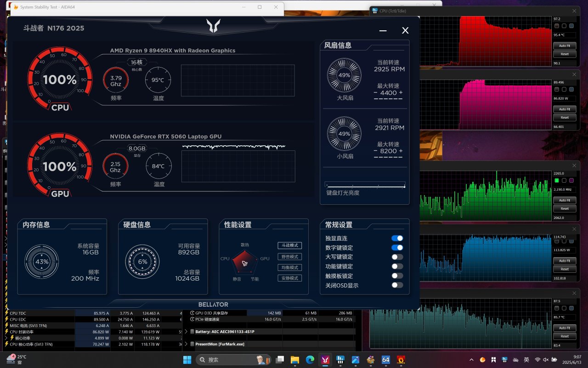Turn on 关闭OSD显示 switch
Screen dimensions: 588x368
[x=397, y=285]
